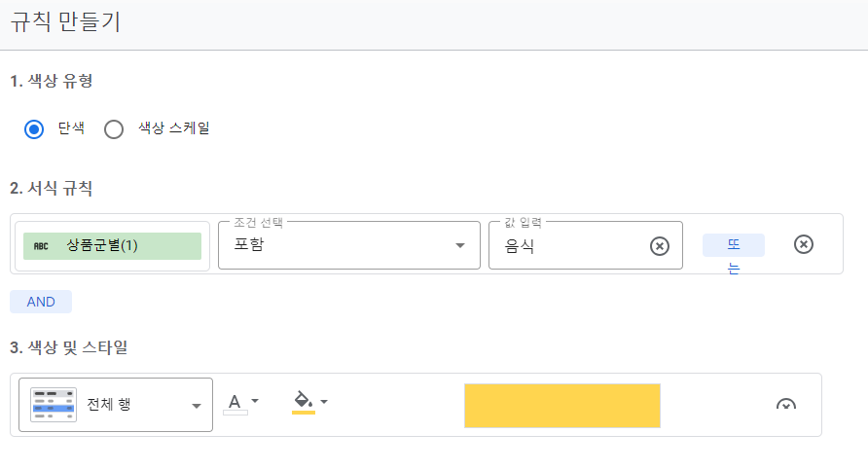Click the 상품군별(1) field chip

coord(112,246)
